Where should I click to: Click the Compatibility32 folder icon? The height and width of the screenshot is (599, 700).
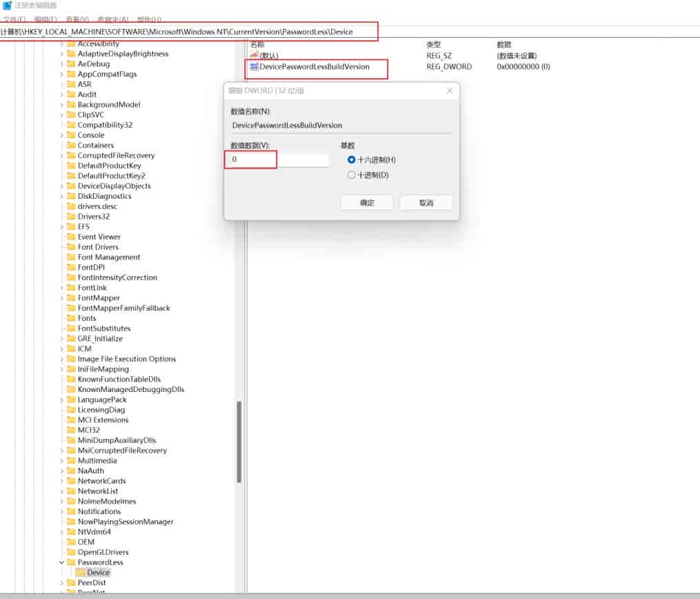click(x=71, y=125)
